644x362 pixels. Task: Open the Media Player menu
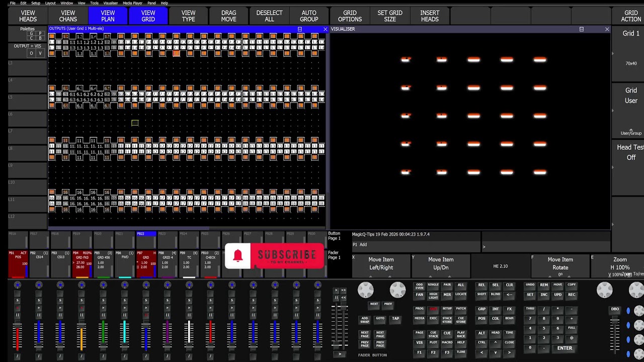coord(133,3)
